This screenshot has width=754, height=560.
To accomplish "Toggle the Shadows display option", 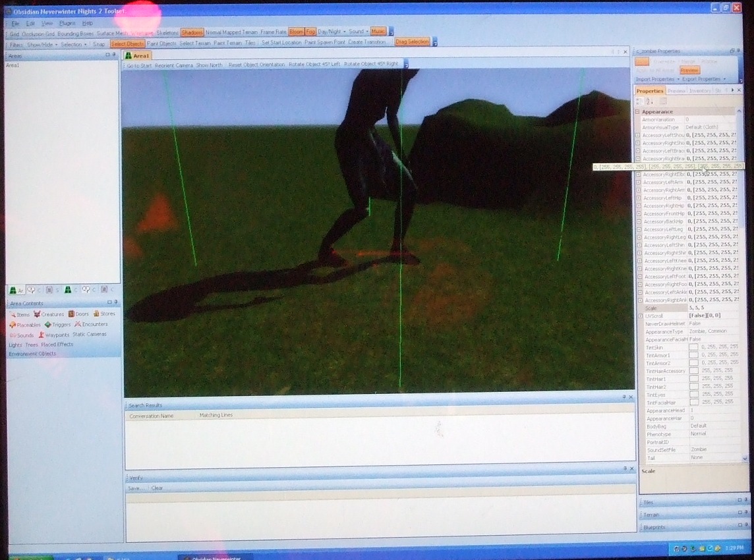I will click(x=192, y=32).
